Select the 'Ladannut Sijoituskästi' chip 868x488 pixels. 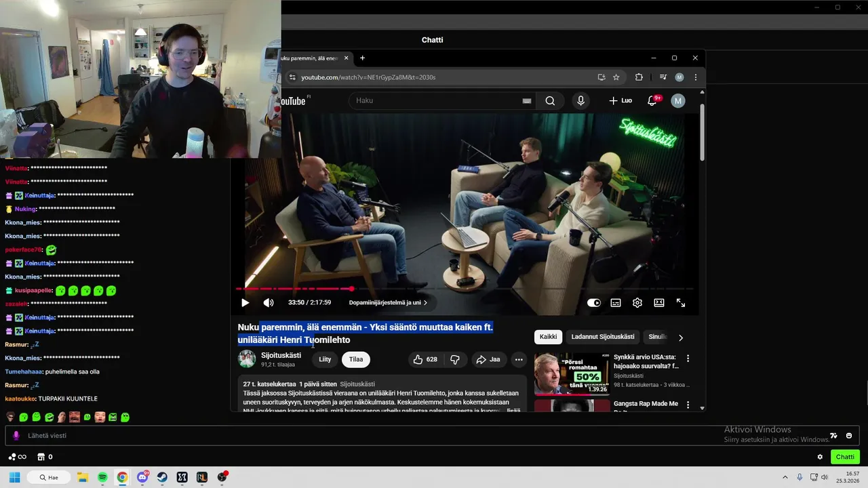tap(603, 337)
